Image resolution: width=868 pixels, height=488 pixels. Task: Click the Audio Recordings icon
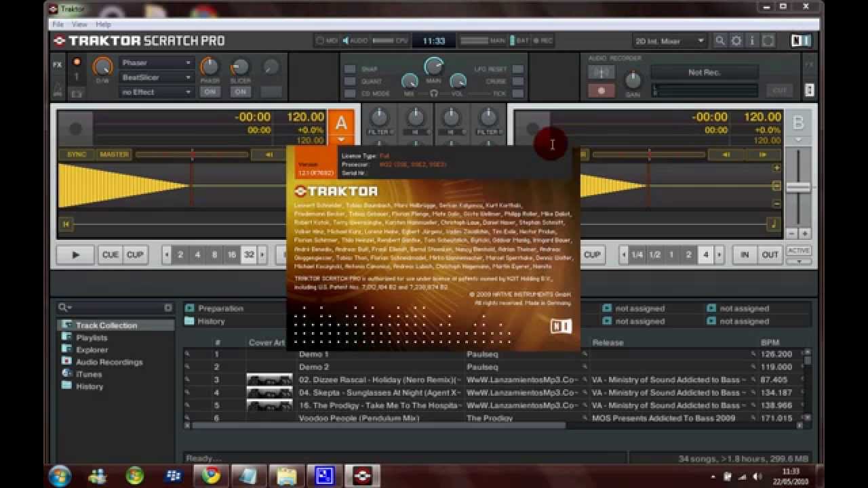pos(66,361)
